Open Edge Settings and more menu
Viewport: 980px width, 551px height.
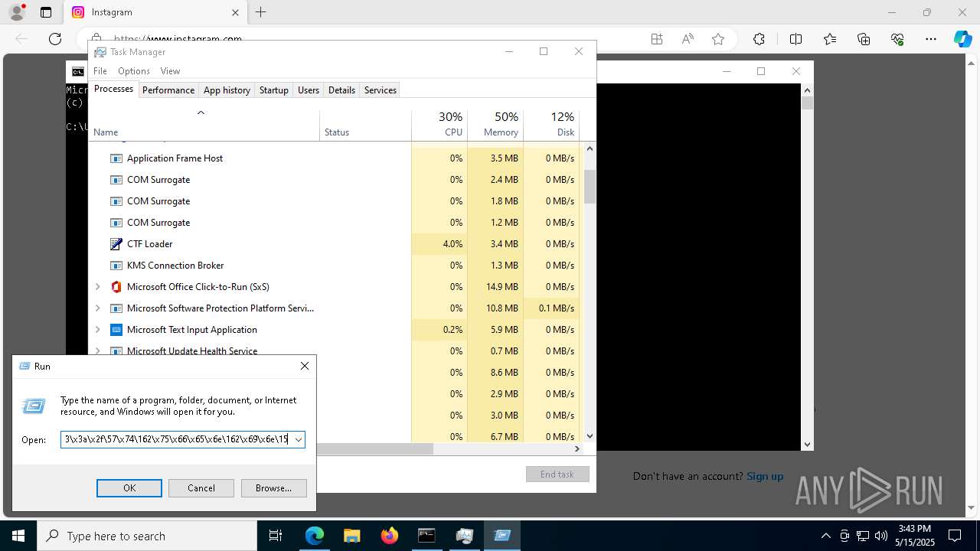tap(931, 39)
